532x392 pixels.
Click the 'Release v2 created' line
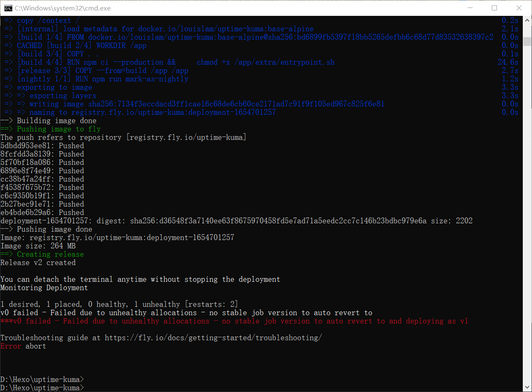38,263
